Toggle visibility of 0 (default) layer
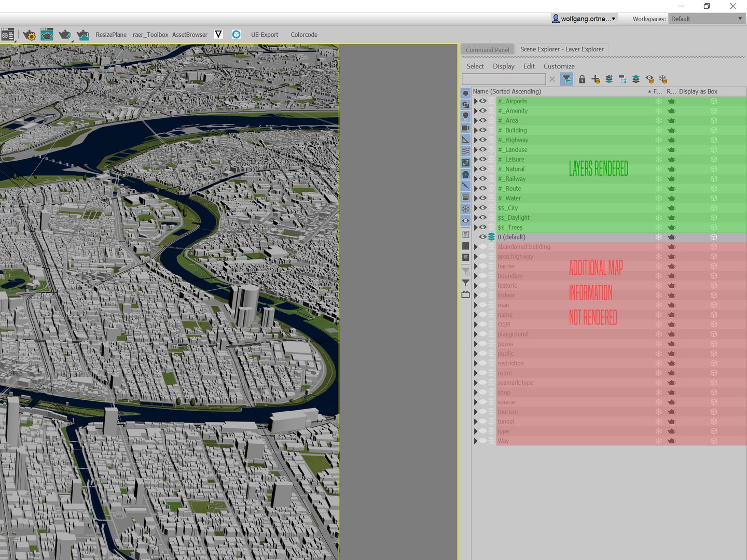The image size is (747, 560). click(483, 237)
